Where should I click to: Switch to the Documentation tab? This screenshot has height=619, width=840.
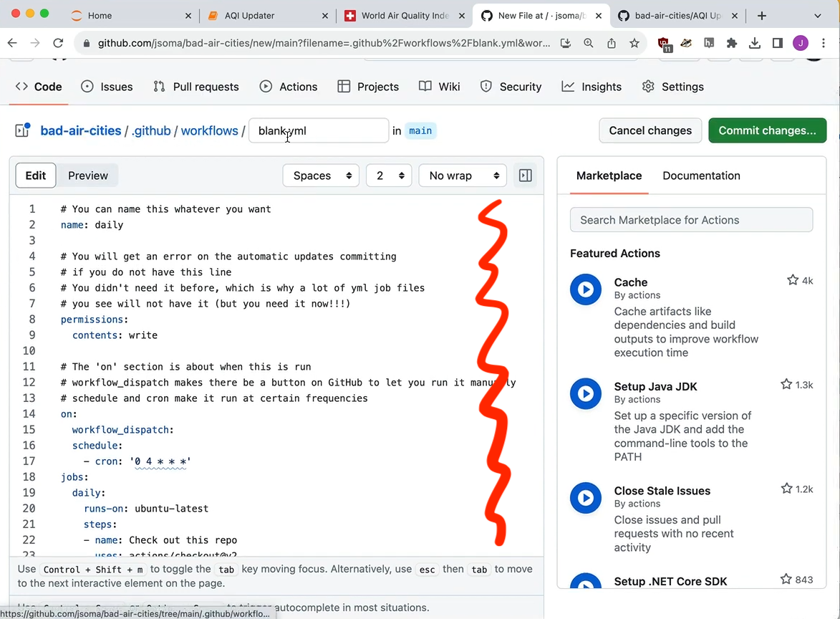pos(701,176)
